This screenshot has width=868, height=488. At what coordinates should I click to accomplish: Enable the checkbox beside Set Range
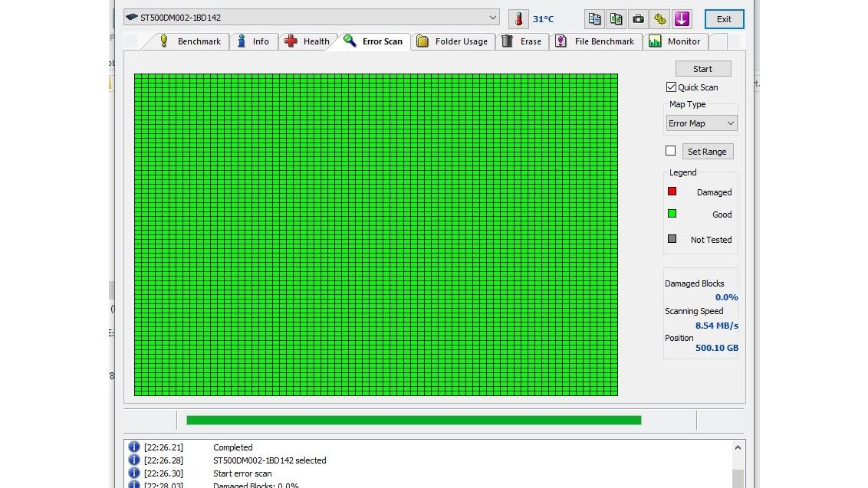[670, 150]
